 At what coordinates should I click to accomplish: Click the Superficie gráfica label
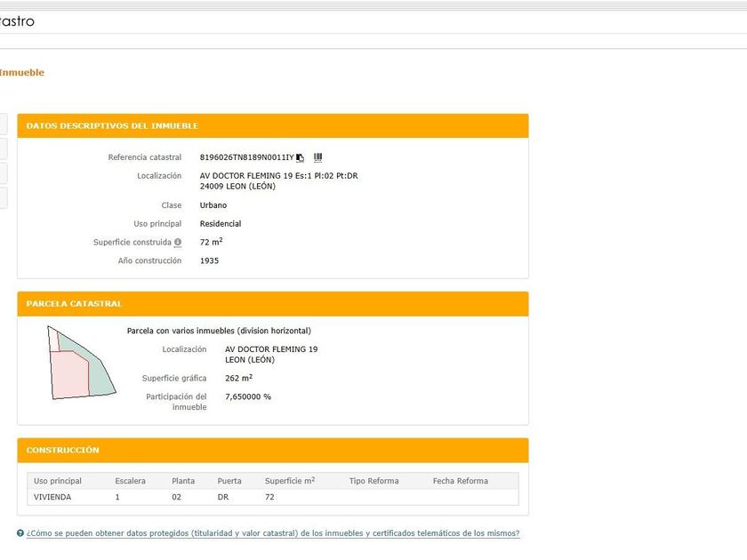(x=174, y=378)
